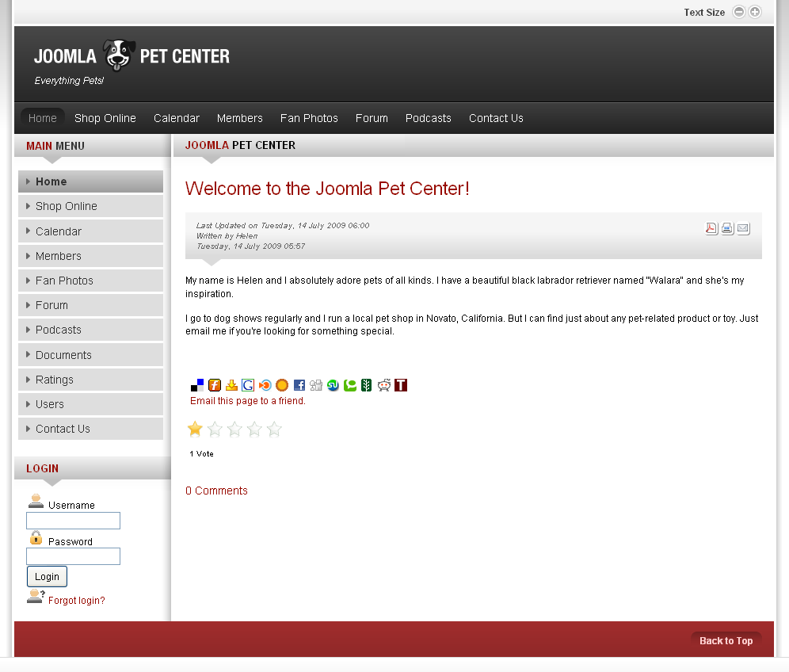Share on Facebook icon
This screenshot has height=672, width=789.
(299, 385)
